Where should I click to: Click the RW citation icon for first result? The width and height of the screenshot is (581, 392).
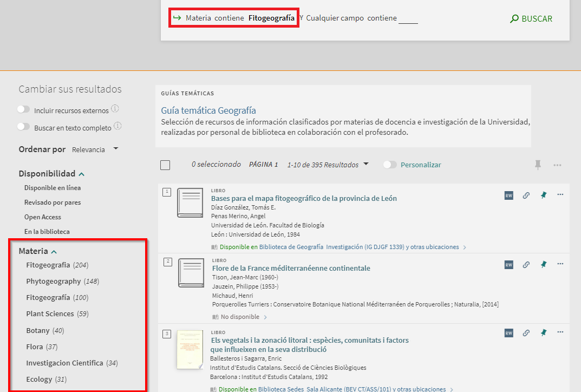pyautogui.click(x=508, y=195)
